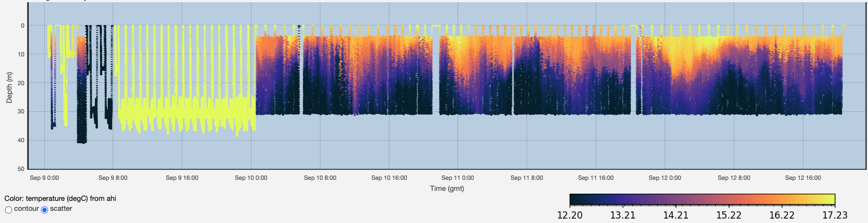Click the 14.21 colorbar tick label
This screenshot has height=223, width=868.
pos(676,215)
